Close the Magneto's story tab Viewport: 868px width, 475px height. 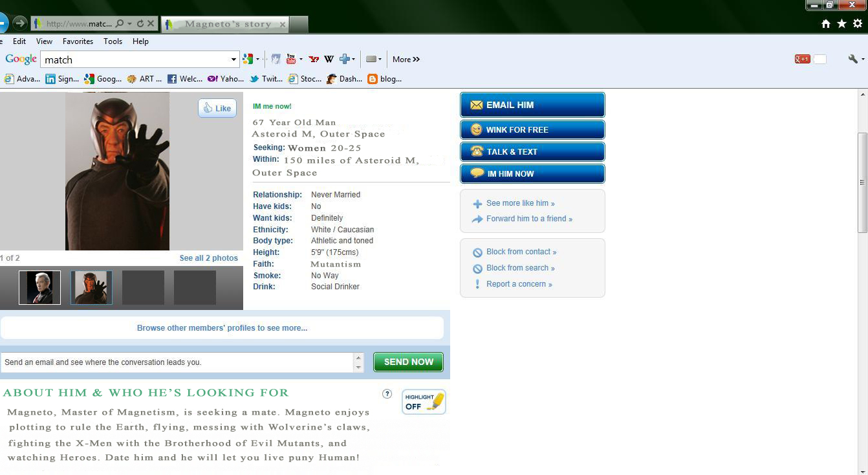[x=282, y=24]
